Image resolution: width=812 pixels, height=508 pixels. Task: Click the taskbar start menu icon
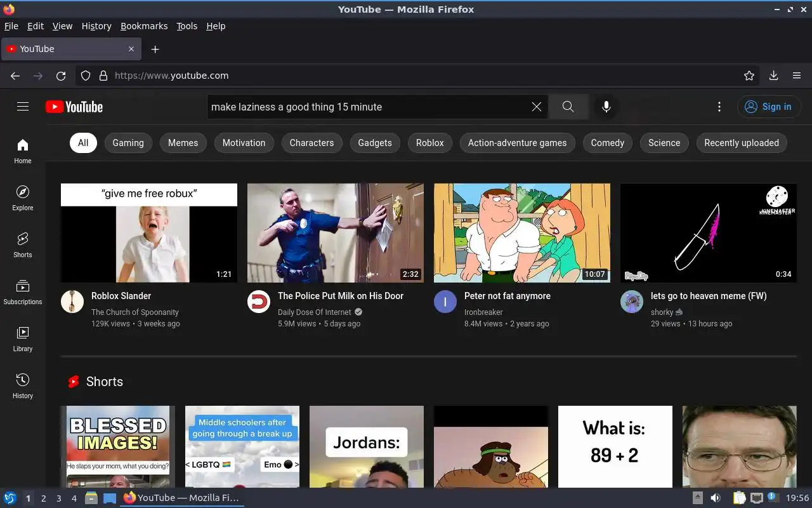[x=10, y=498]
